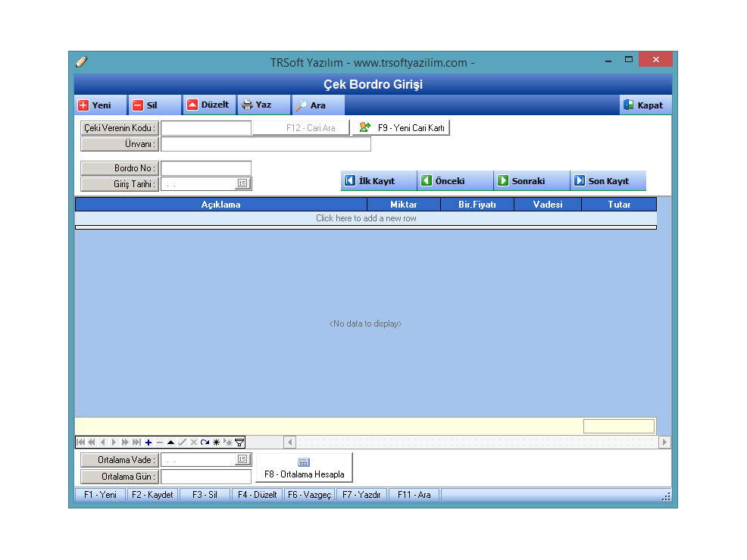Click the Yaz (print) toolbar button
The image size is (747, 560).
264,105
